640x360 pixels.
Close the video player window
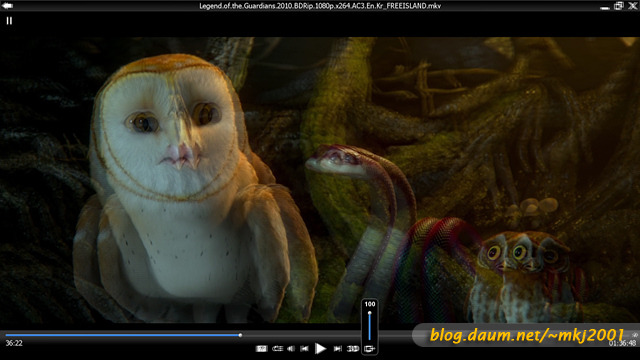click(x=632, y=6)
